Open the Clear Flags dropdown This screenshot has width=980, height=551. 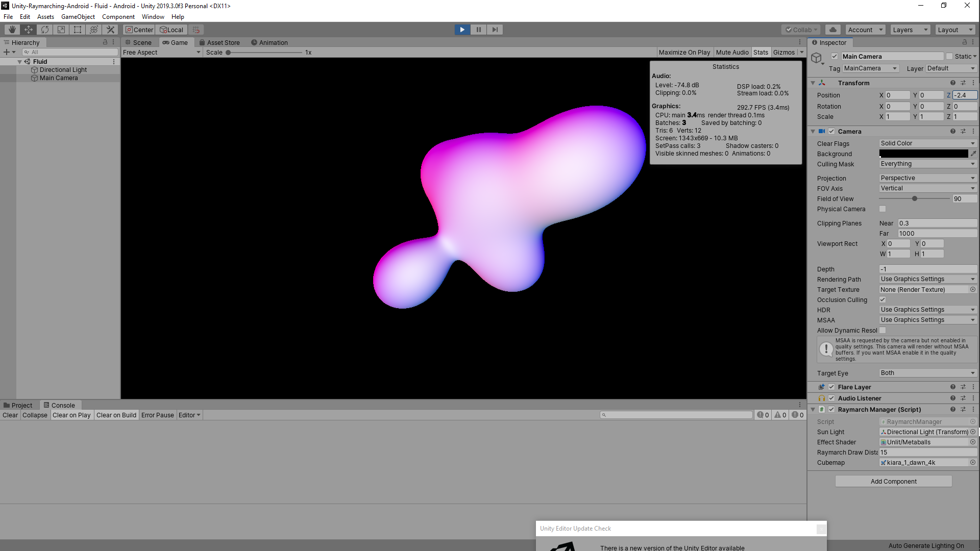click(927, 143)
